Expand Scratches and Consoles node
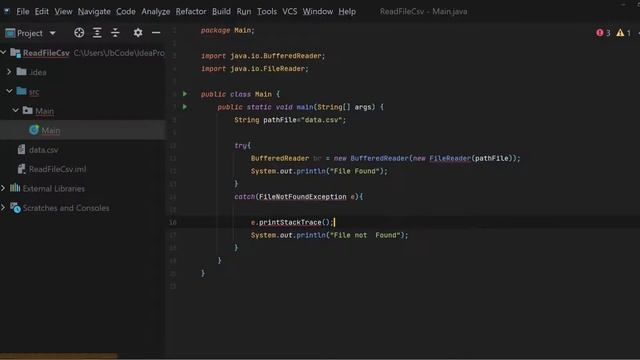 (x=3, y=207)
